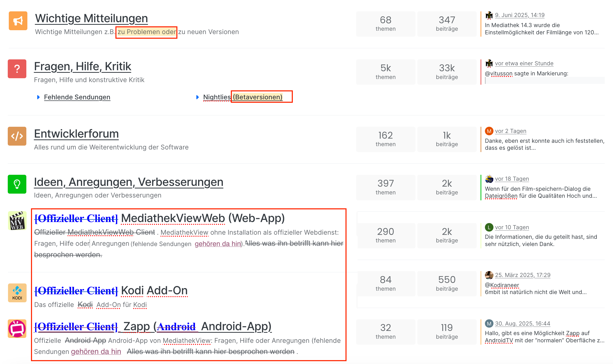Click the orange M user avatar
The image size is (613, 364).
tap(489, 131)
